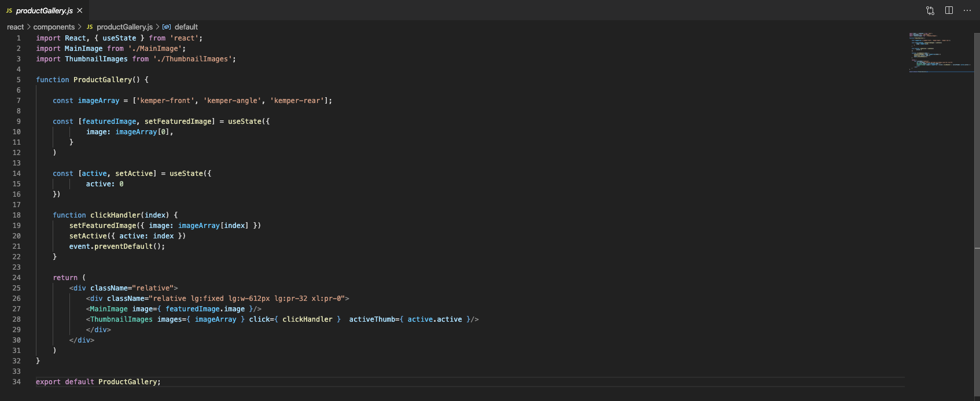The width and height of the screenshot is (980, 401).
Task: Click the 'return' keyword on line 24
Action: (65, 278)
